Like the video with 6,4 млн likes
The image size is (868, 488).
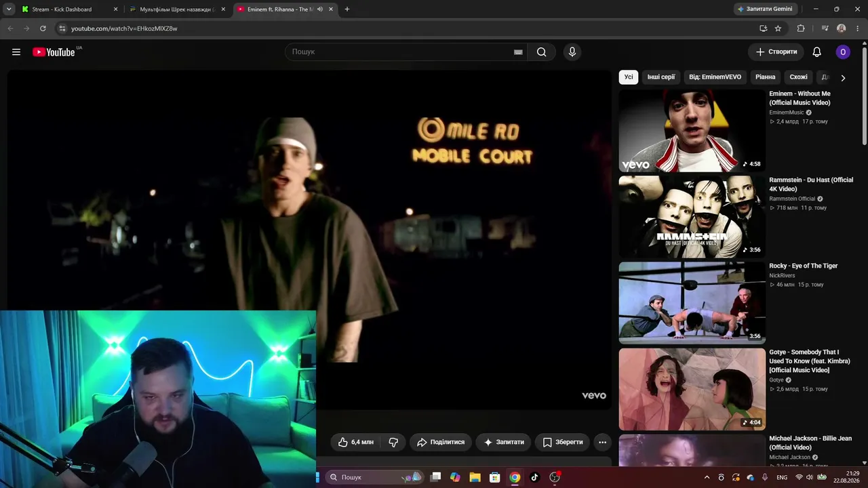356,442
